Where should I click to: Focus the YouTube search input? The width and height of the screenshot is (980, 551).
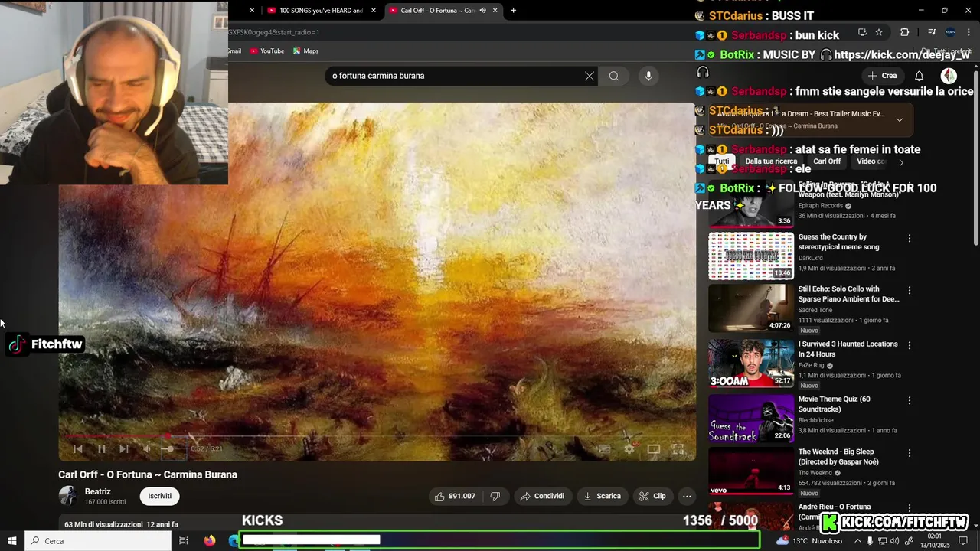[456, 76]
